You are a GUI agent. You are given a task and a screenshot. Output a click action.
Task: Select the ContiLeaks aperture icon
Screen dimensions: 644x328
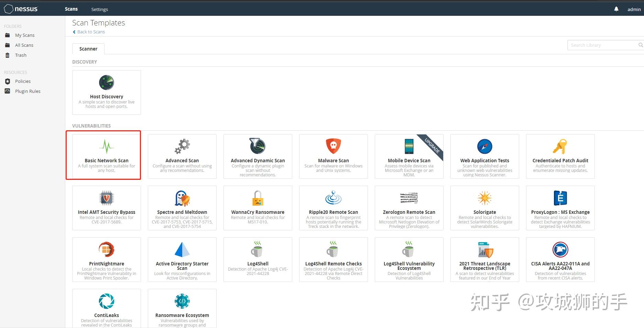coord(107,301)
